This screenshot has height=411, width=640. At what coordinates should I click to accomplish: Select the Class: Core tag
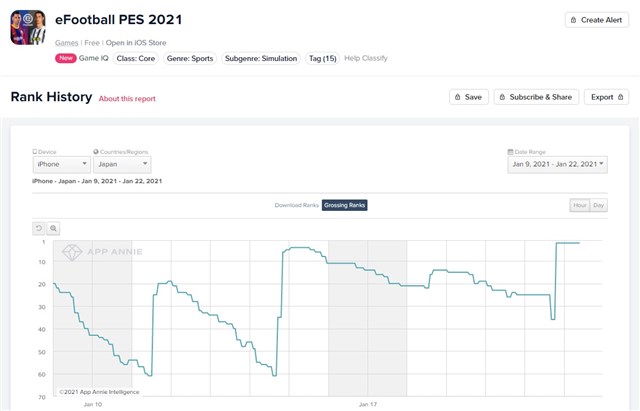click(x=136, y=58)
